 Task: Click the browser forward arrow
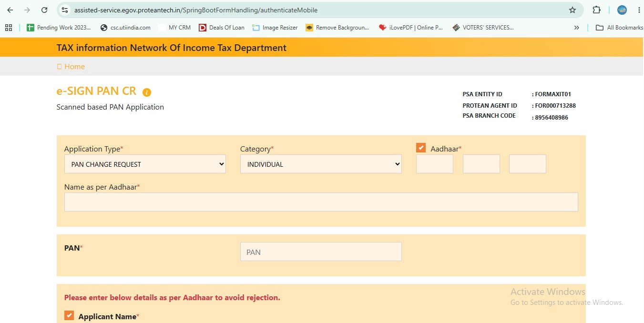point(27,10)
